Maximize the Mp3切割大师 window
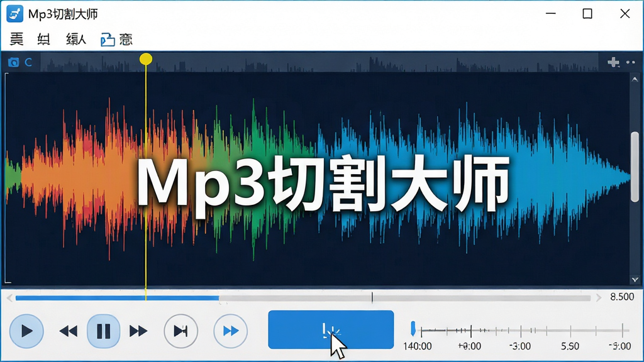Viewport: 644px width, 362px height. [x=587, y=14]
